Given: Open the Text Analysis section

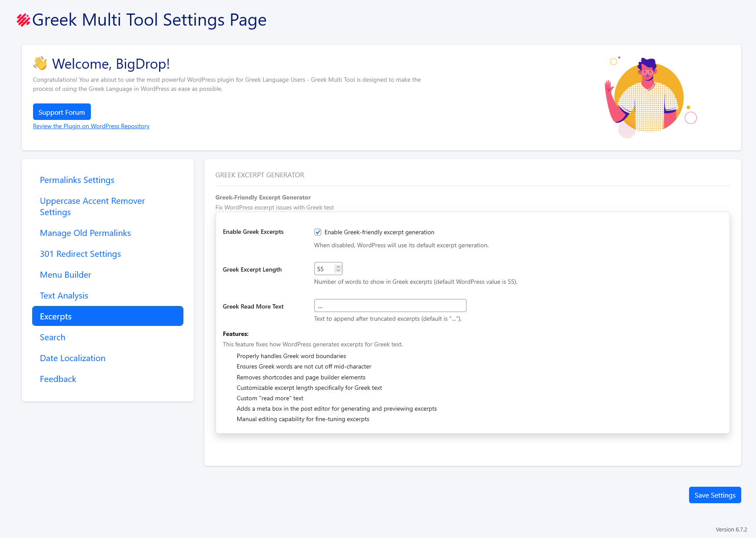Looking at the screenshot, I should [64, 296].
